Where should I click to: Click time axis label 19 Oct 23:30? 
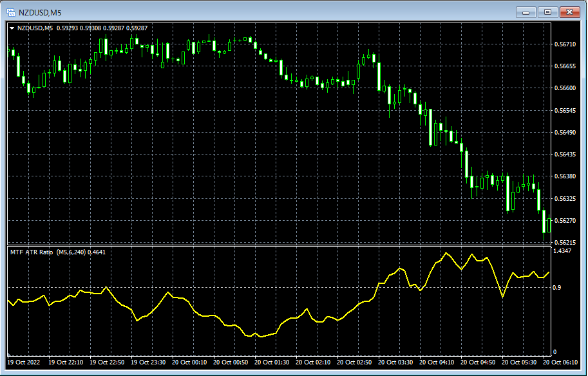click(149, 362)
